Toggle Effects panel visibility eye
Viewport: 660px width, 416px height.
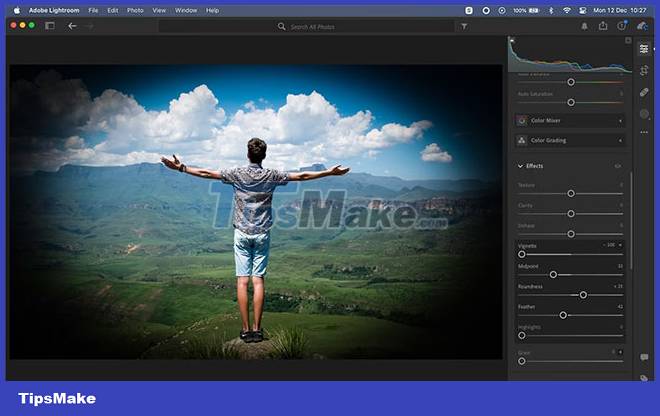(x=617, y=166)
